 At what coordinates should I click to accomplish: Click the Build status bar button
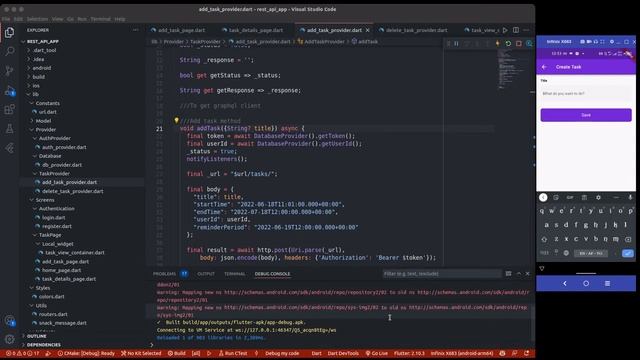point(176,353)
